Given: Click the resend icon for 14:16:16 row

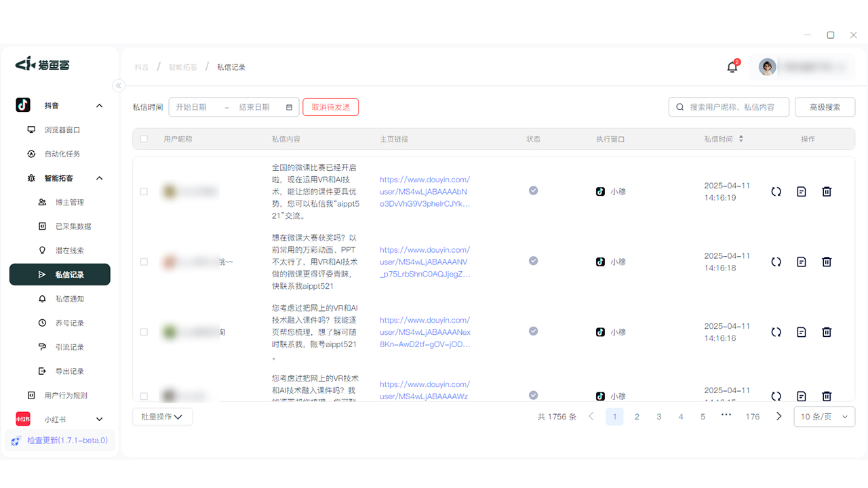Looking at the screenshot, I should tap(776, 332).
